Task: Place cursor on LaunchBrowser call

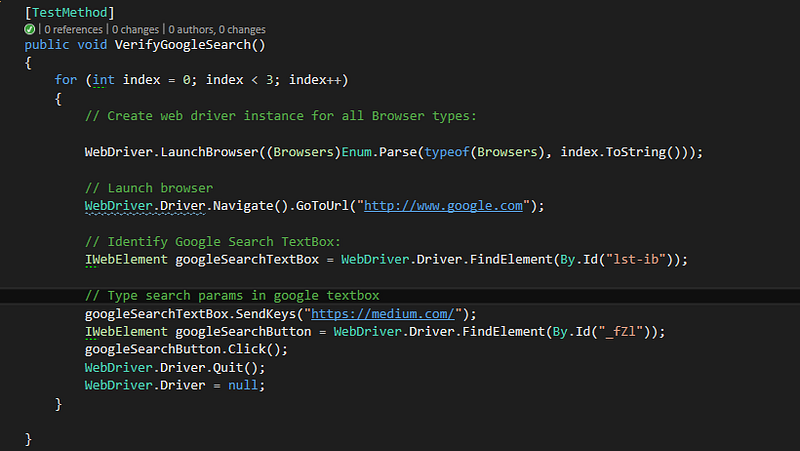Action: tap(210, 152)
